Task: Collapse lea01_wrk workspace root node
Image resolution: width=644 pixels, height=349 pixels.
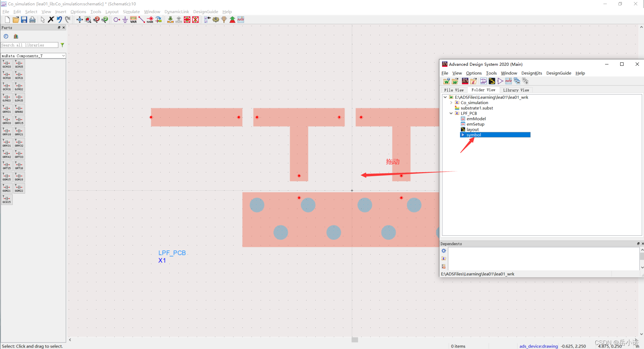Action: point(445,97)
